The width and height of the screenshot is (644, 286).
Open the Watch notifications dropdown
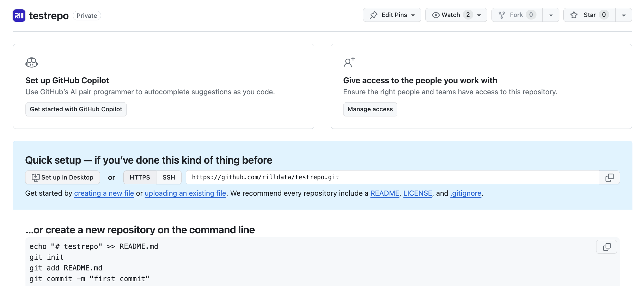click(x=456, y=15)
